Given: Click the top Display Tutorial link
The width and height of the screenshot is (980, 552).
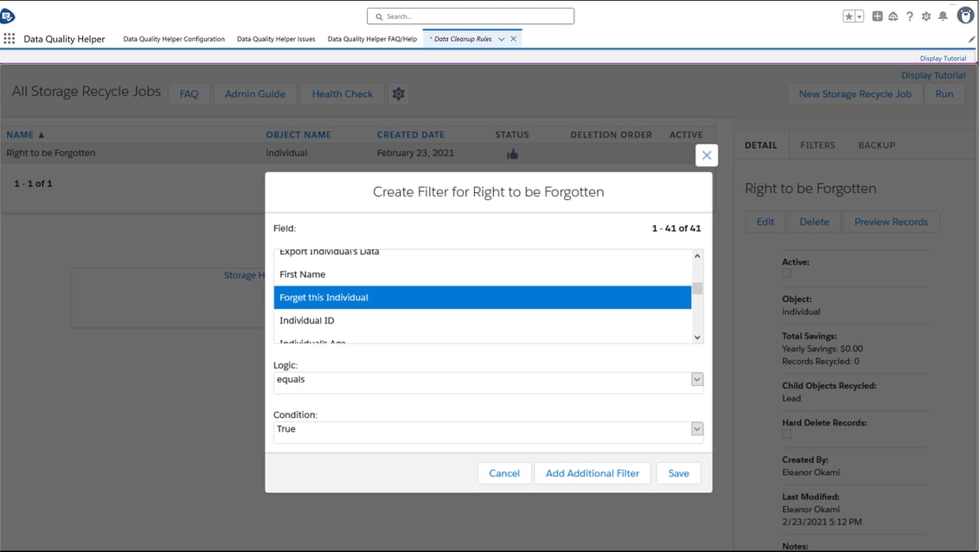Looking at the screenshot, I should pyautogui.click(x=943, y=58).
